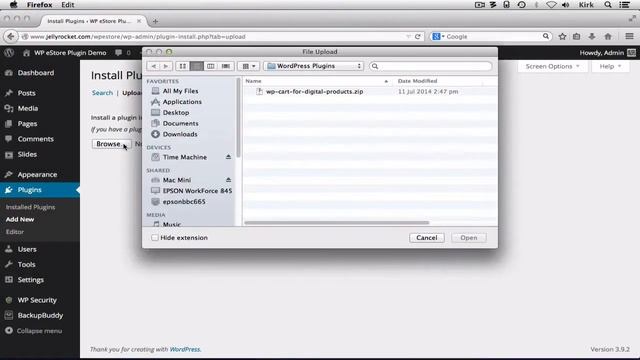Bookmark this page with star icon
This screenshot has width=640, height=360.
point(562,37)
